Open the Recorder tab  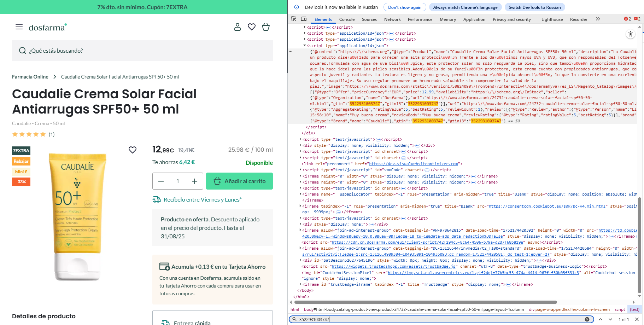tap(579, 19)
